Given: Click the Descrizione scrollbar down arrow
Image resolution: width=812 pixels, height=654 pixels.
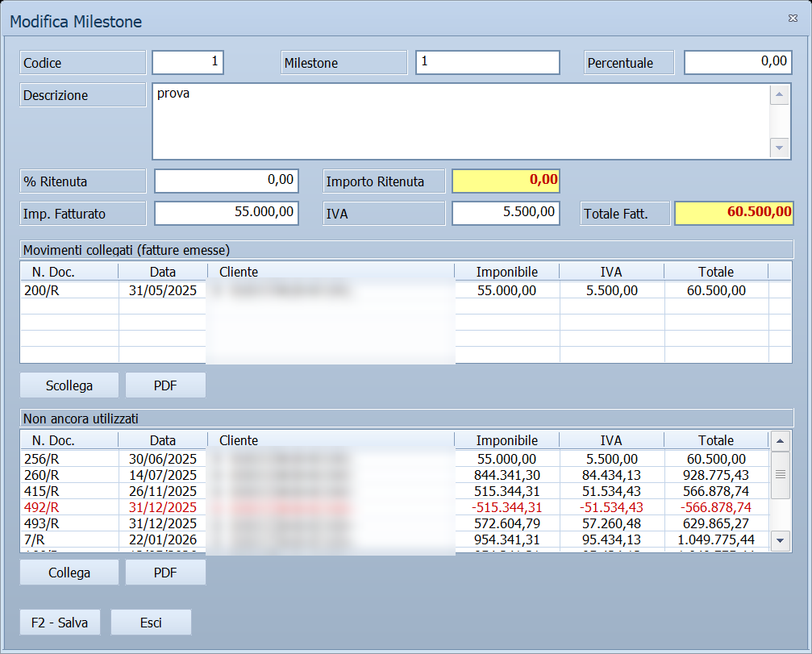Looking at the screenshot, I should tap(780, 148).
